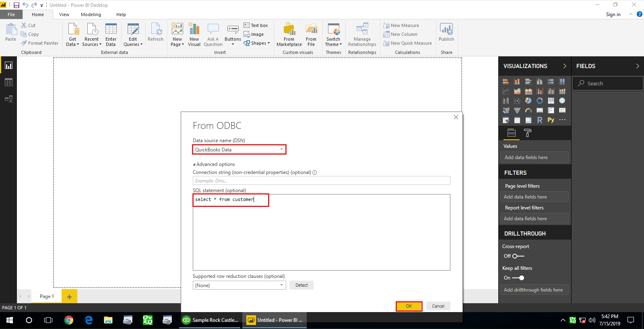This screenshot has height=329, width=644.
Task: Open the Data source name dropdown
Action: tap(239, 149)
